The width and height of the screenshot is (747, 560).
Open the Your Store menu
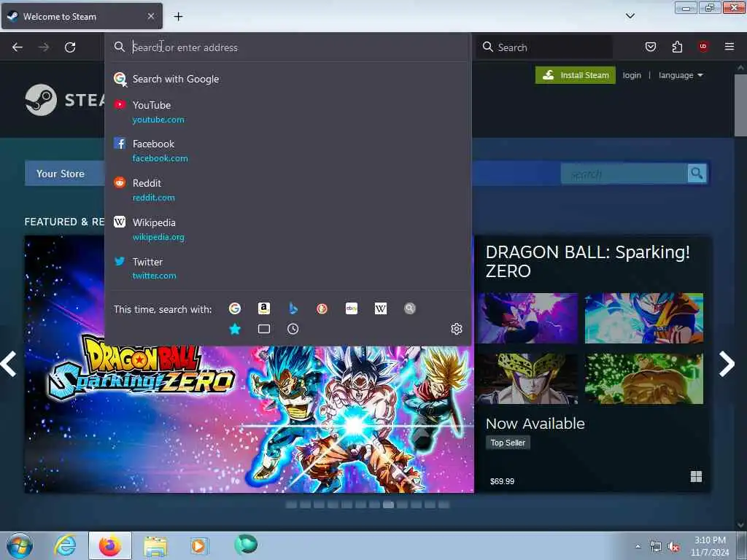[x=61, y=174]
